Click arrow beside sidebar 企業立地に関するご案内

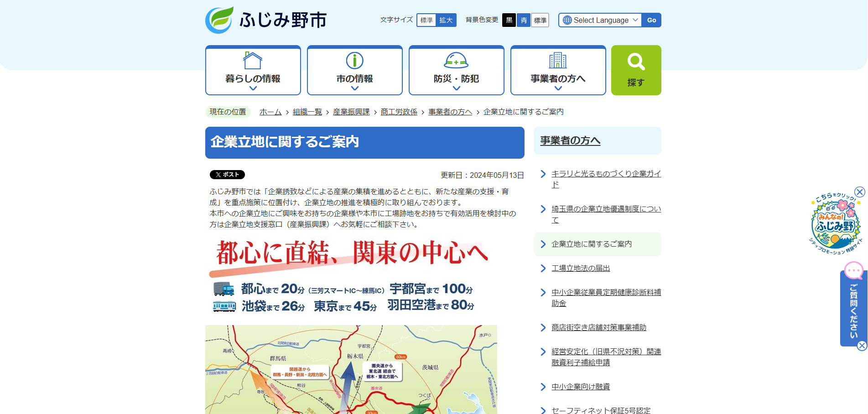pos(543,244)
